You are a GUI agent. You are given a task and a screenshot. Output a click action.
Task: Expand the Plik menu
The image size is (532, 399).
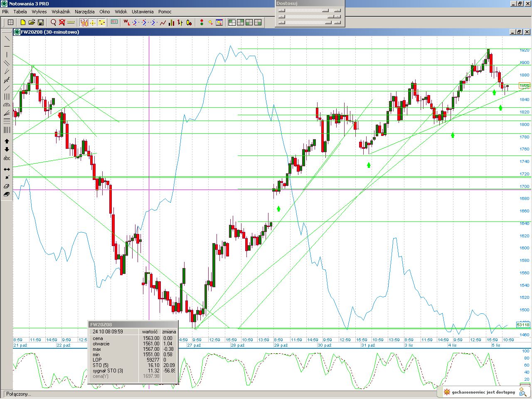click(x=5, y=12)
